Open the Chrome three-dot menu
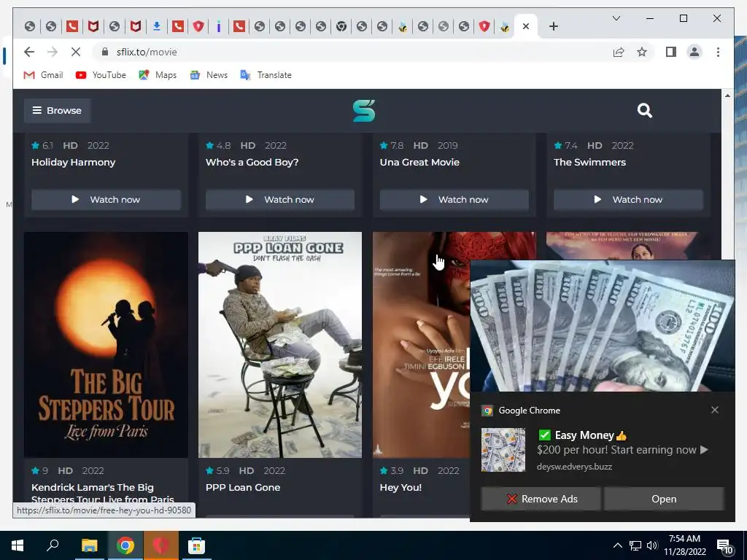Image resolution: width=747 pixels, height=560 pixels. [x=718, y=52]
